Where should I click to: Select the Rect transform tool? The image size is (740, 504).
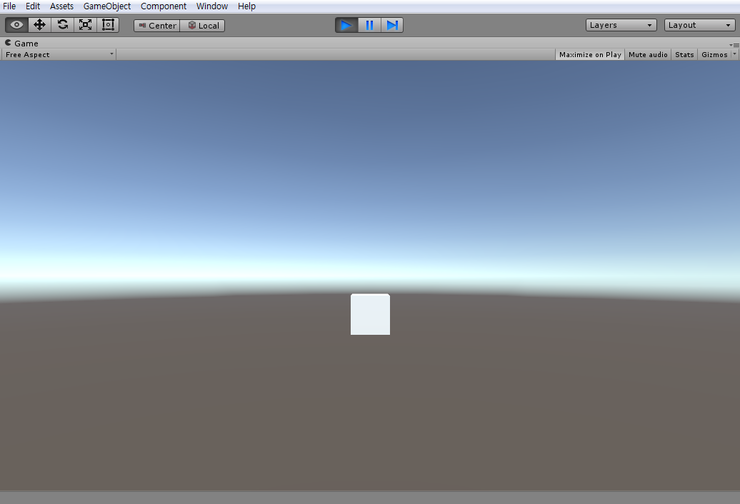tap(108, 25)
